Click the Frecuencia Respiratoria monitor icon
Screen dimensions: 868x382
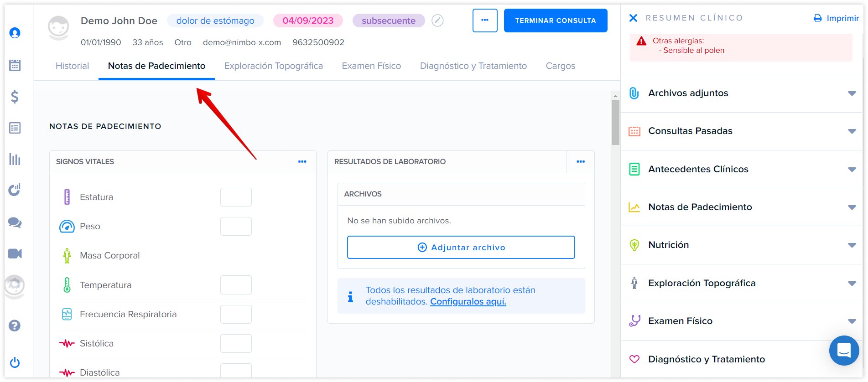pos(67,314)
